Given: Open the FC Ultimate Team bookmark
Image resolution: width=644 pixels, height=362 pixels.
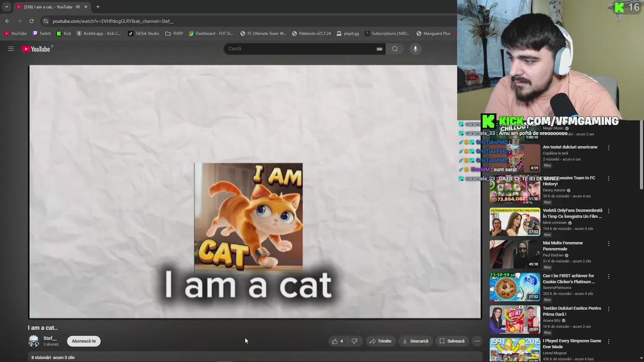Looking at the screenshot, I should 263,34.
